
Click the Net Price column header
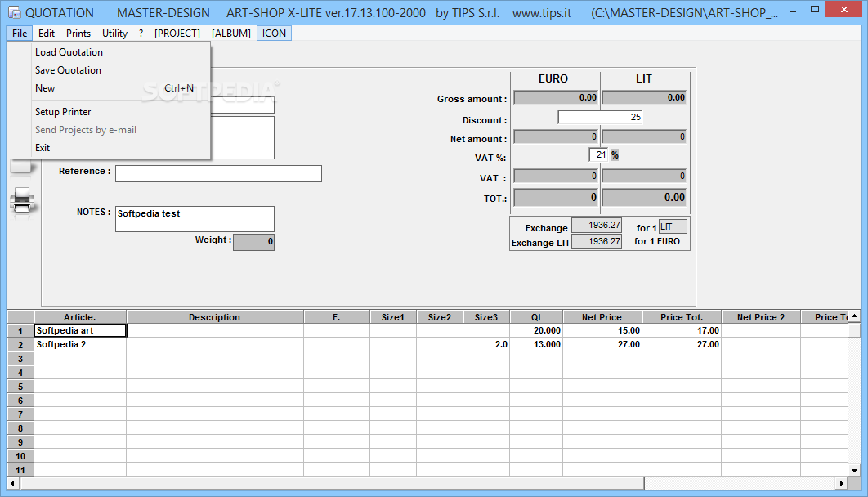[x=602, y=317]
